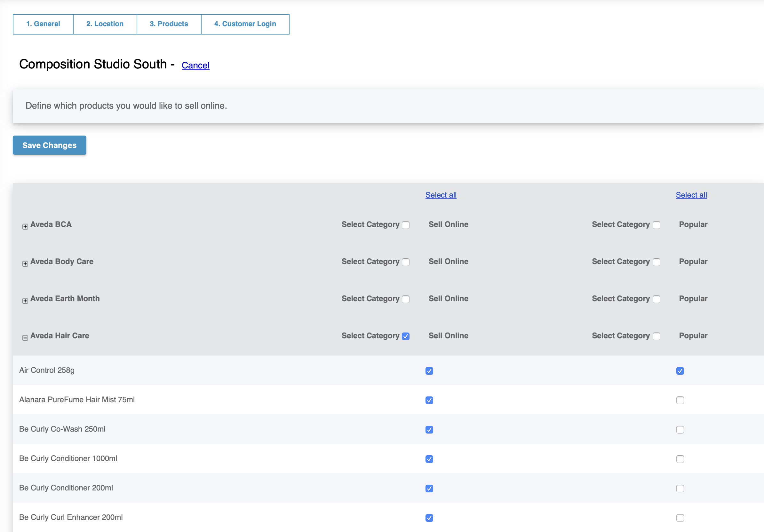Mark Alanara PureFume Hair Mist as Popular
Viewport: 764px width, 532px height.
pyautogui.click(x=680, y=400)
